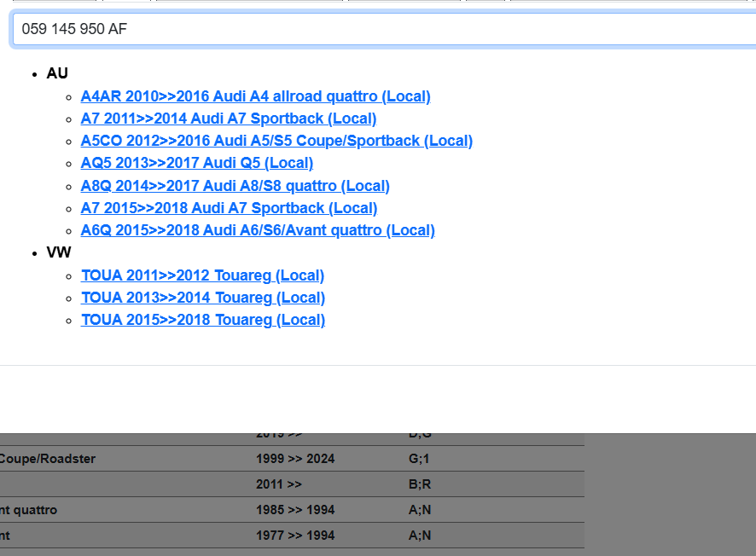Open the TOUA 2011>>2012 Touareg link
Image resolution: width=756 pixels, height=556 pixels.
[x=202, y=275]
